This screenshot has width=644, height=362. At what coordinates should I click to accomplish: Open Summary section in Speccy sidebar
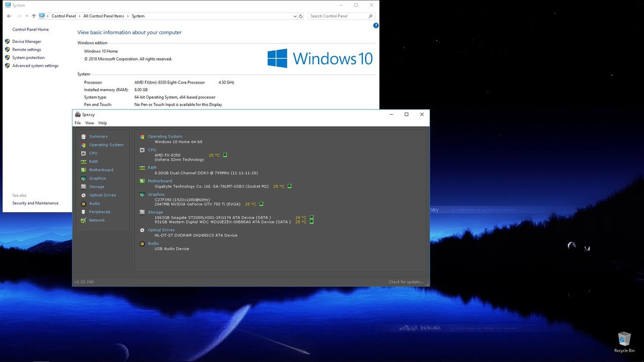click(x=98, y=137)
